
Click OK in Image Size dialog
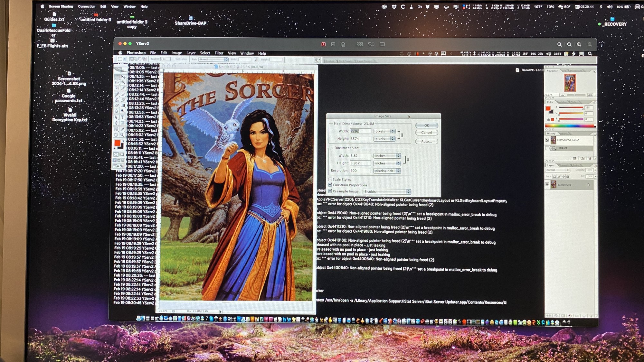tap(426, 125)
